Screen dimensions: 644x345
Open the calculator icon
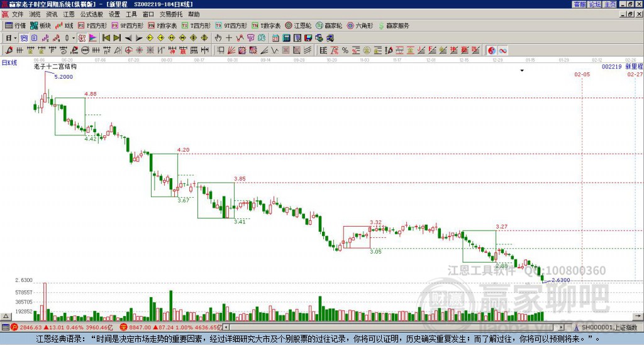point(286,38)
